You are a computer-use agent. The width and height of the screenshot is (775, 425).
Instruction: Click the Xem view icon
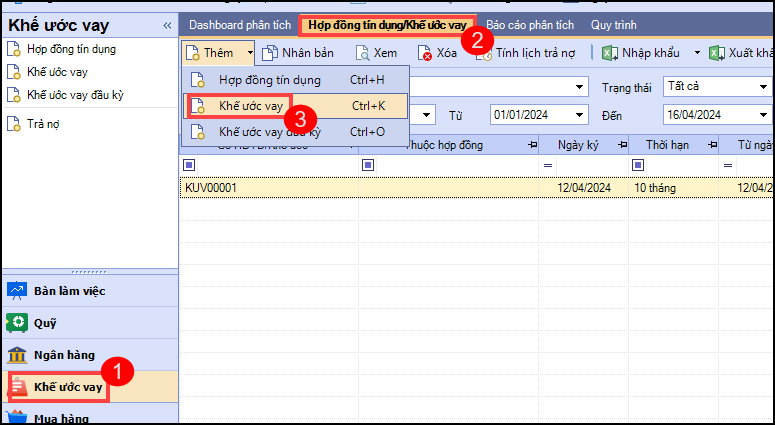point(362,53)
